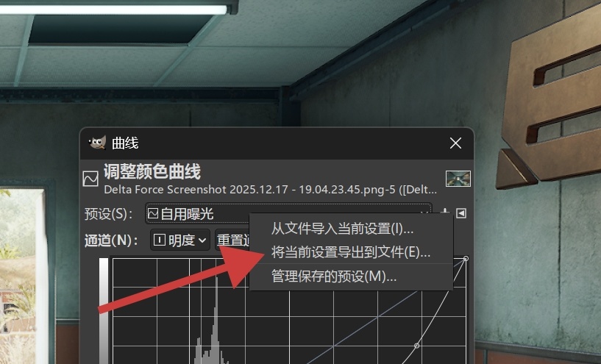This screenshot has width=601, height=364.
Task: Click the vertical luminance gradient bar
Action: (104, 311)
